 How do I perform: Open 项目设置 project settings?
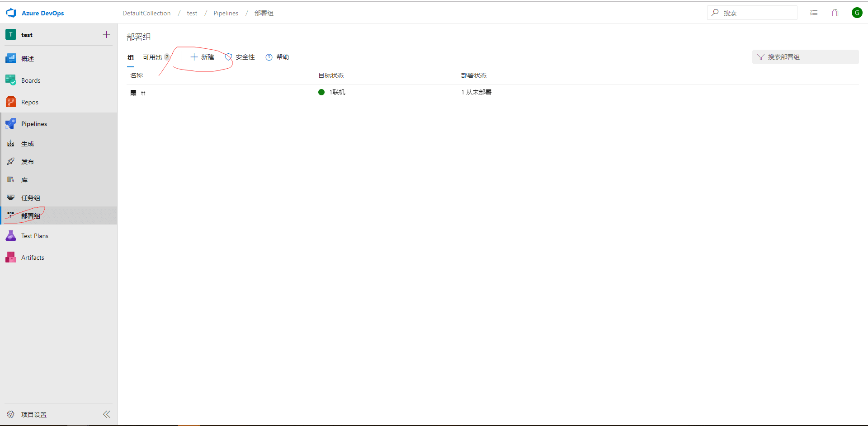33,414
